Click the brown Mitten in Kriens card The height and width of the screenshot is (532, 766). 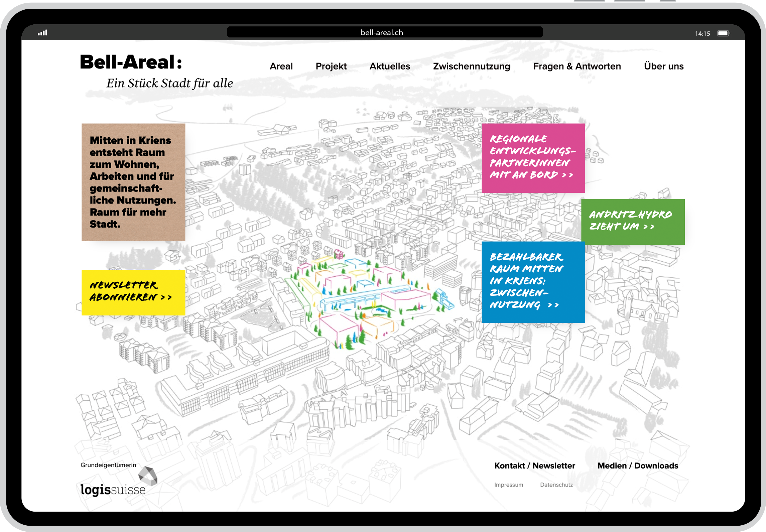(x=133, y=182)
